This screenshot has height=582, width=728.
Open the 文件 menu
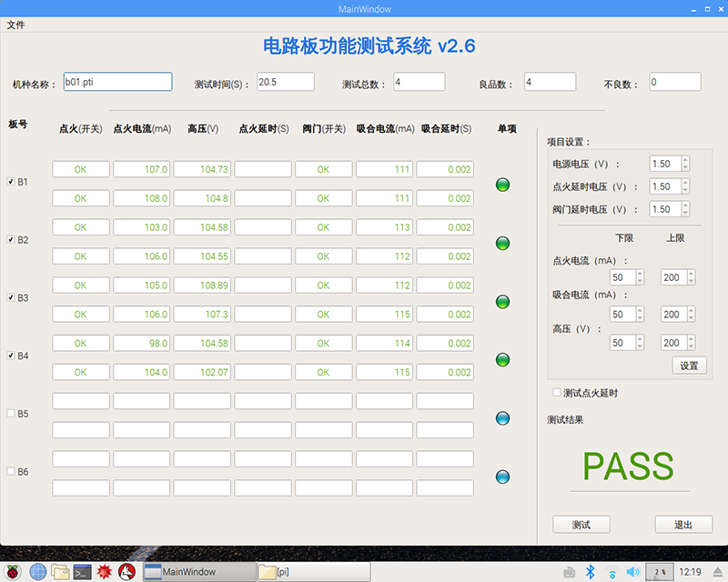(x=15, y=25)
